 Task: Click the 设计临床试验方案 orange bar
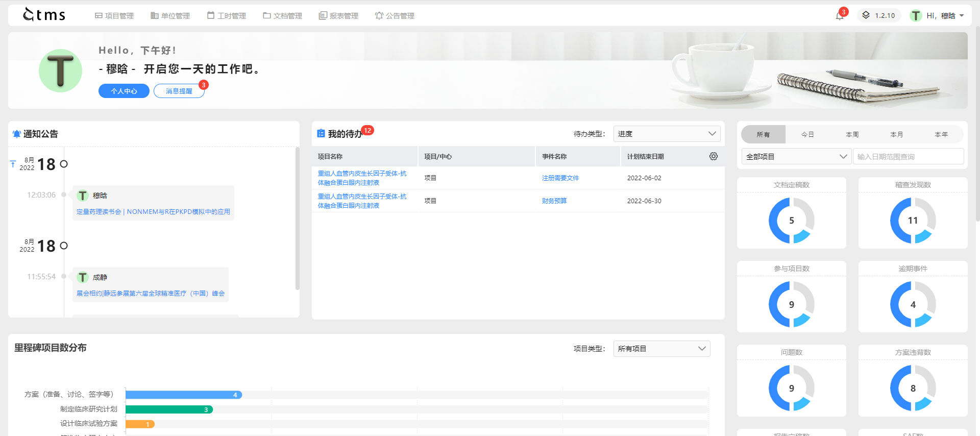click(140, 424)
